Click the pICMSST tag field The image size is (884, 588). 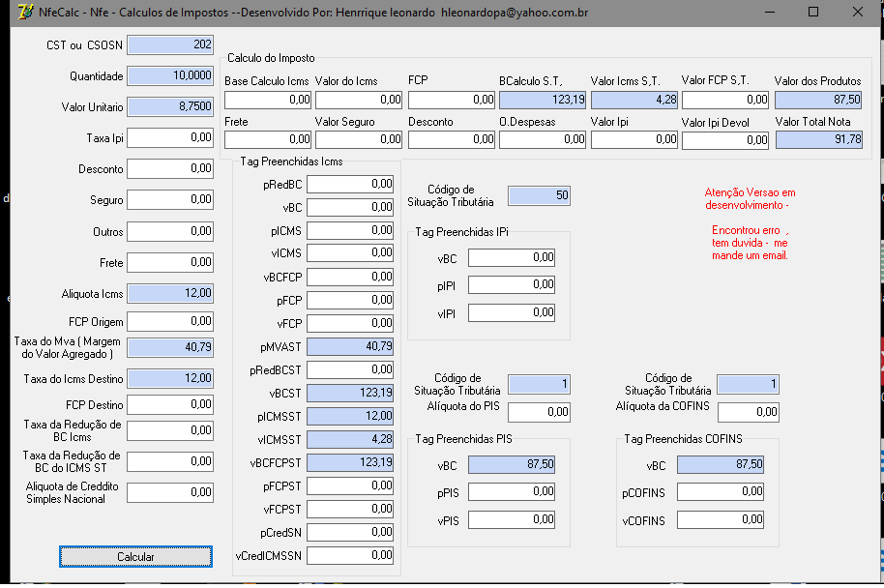350,417
